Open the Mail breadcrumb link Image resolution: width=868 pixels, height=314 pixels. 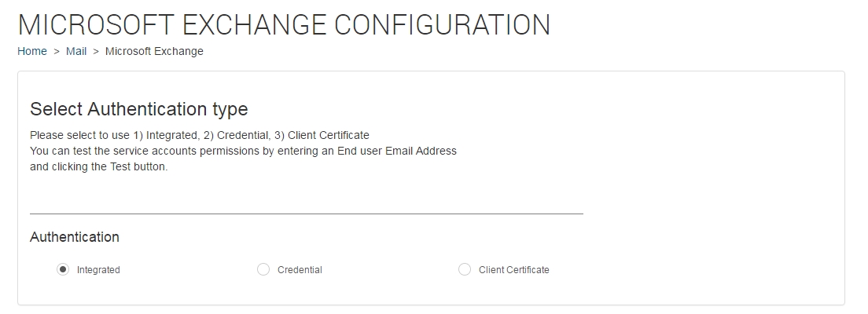(x=76, y=52)
